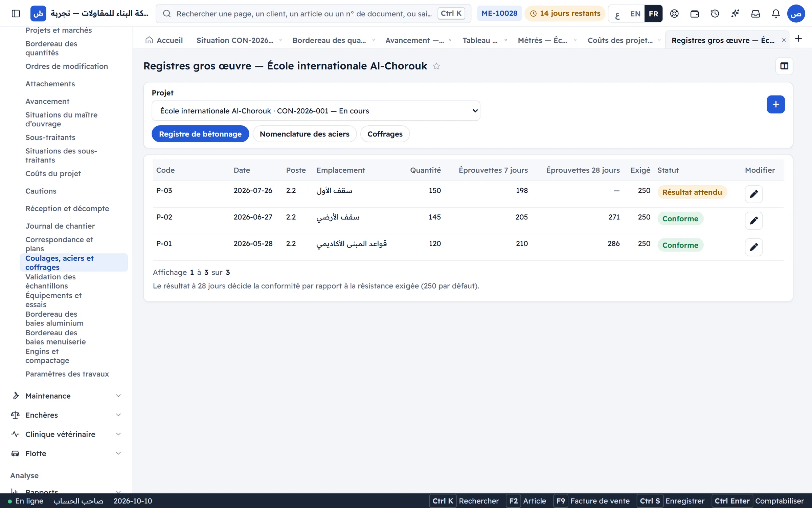
Task: Toggle the sidebar panel icon
Action: pos(16,14)
